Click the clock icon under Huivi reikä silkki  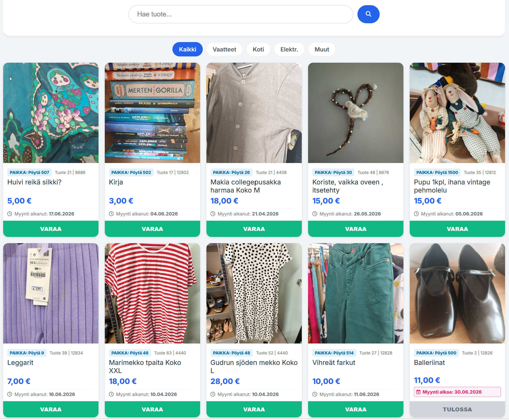10,214
